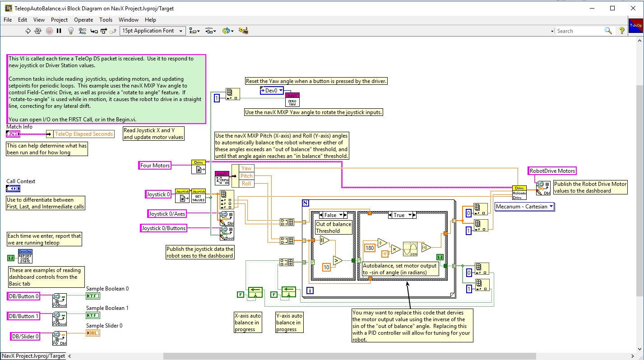The width and height of the screenshot is (644, 360).
Task: Select the Four Motors reference label
Action: point(155,166)
